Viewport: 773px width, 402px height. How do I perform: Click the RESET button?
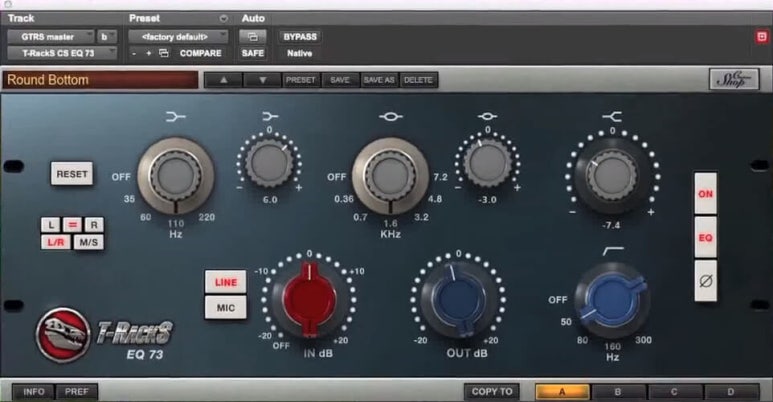[72, 174]
